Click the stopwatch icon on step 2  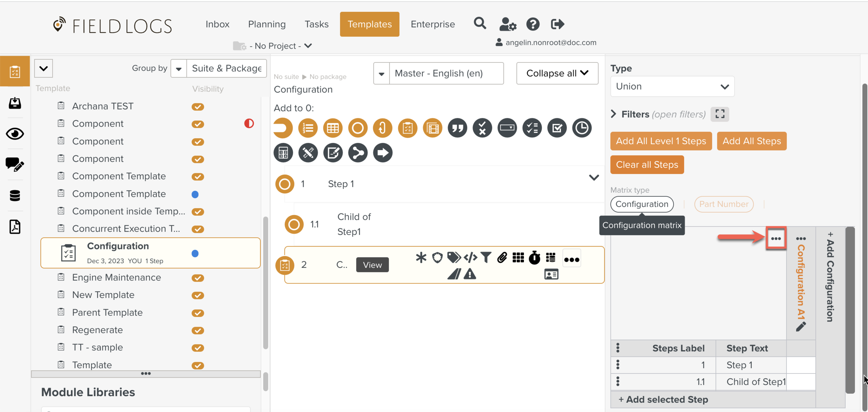534,258
